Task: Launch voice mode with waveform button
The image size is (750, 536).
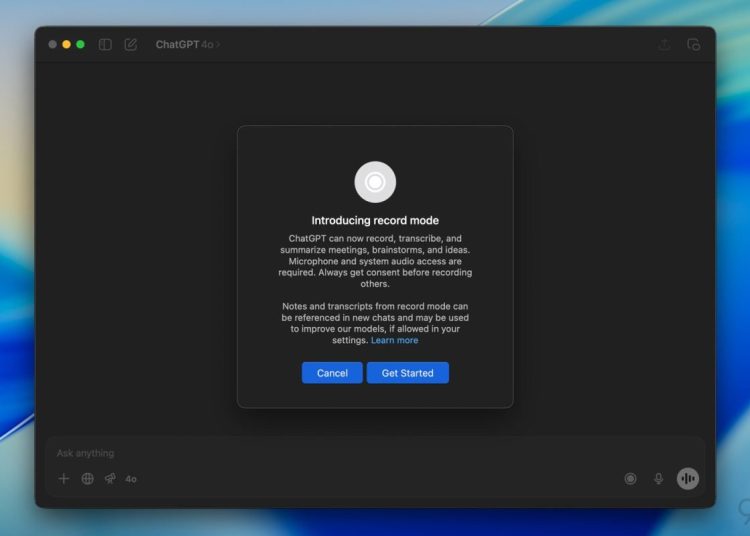Action: (687, 479)
